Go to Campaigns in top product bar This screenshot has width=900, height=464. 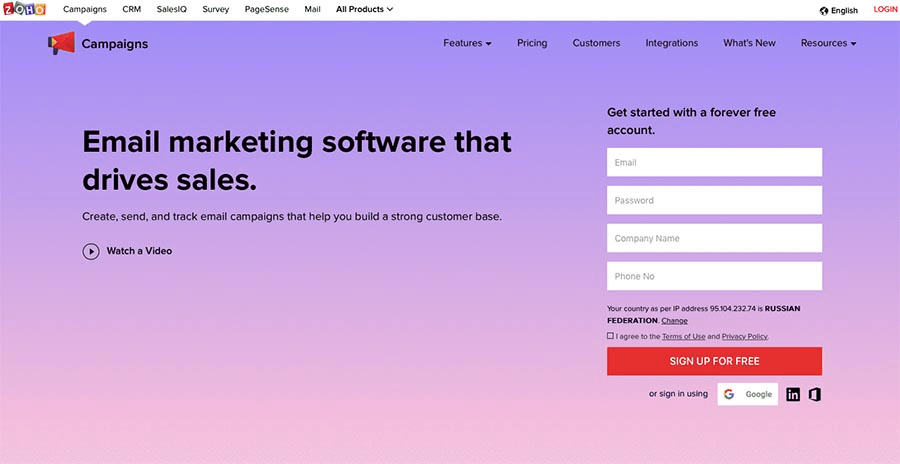(x=85, y=9)
